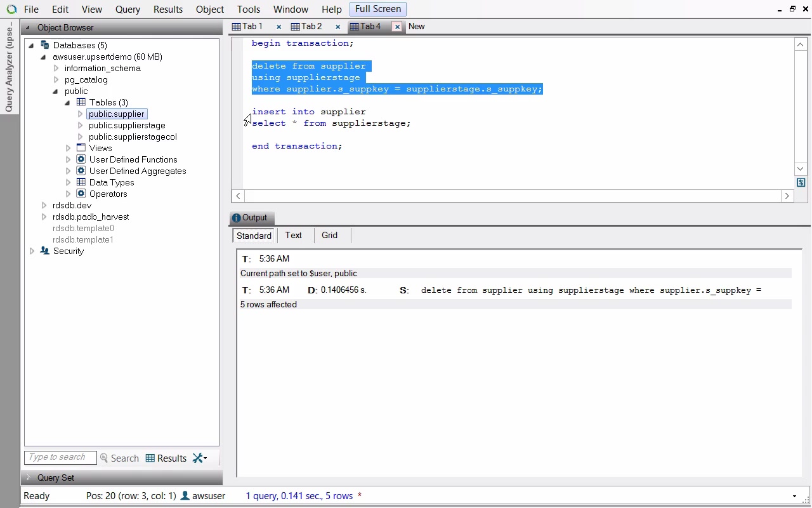Image resolution: width=812 pixels, height=508 pixels.
Task: Expand the rdsdb.dev database node
Action: click(x=44, y=205)
